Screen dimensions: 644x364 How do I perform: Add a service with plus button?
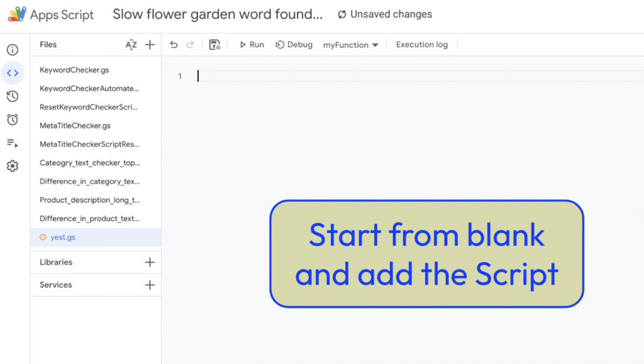[x=150, y=285]
